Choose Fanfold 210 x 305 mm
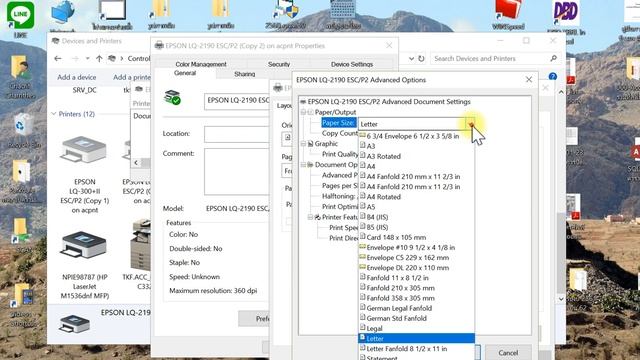This screenshot has width=640, height=360. [400, 288]
